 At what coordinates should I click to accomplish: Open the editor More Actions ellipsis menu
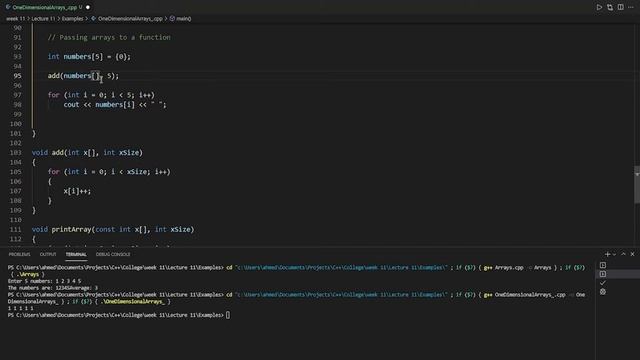tap(631, 7)
